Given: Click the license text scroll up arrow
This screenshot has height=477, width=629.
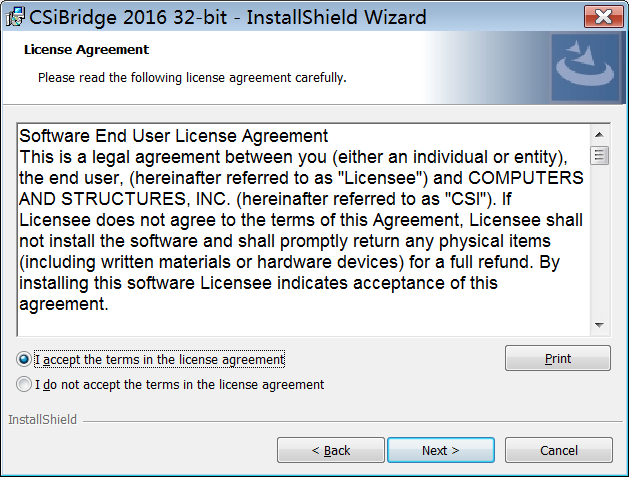Looking at the screenshot, I should coord(599,135).
